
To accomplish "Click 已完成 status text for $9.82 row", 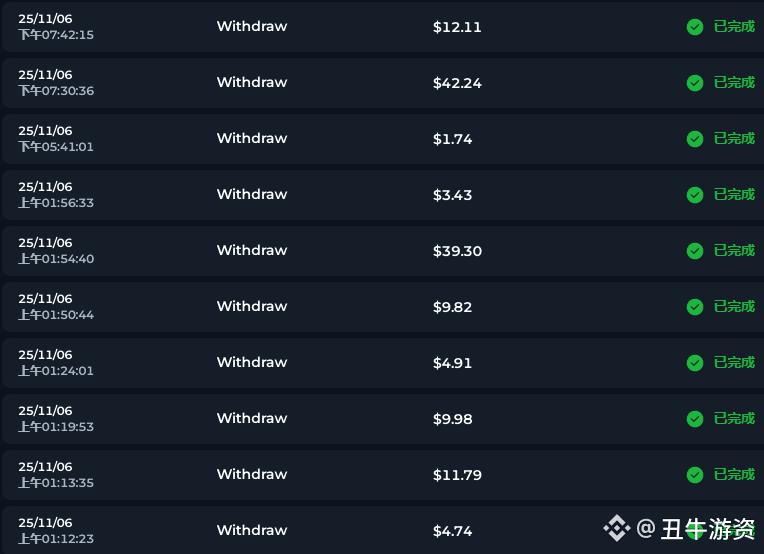I will coord(734,307).
